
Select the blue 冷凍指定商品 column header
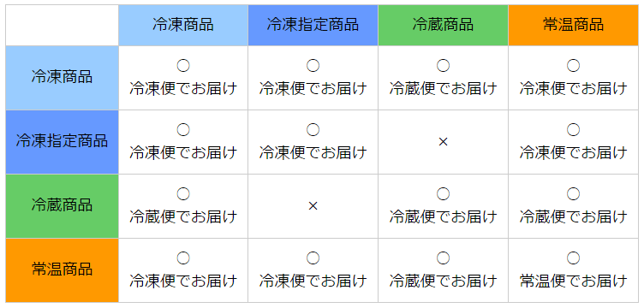pos(313,25)
